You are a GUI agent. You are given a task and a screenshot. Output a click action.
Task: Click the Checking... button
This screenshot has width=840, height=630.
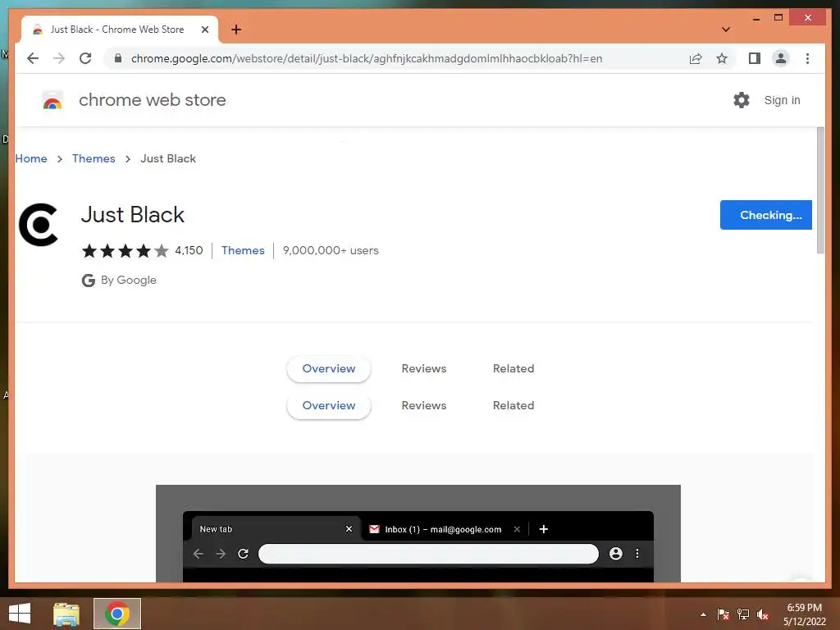pos(765,215)
